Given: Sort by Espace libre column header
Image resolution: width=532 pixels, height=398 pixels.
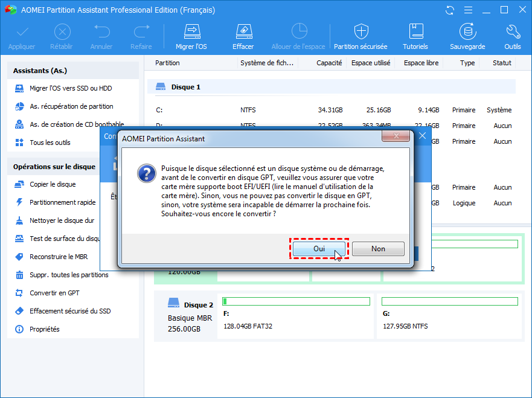Looking at the screenshot, I should [x=421, y=63].
